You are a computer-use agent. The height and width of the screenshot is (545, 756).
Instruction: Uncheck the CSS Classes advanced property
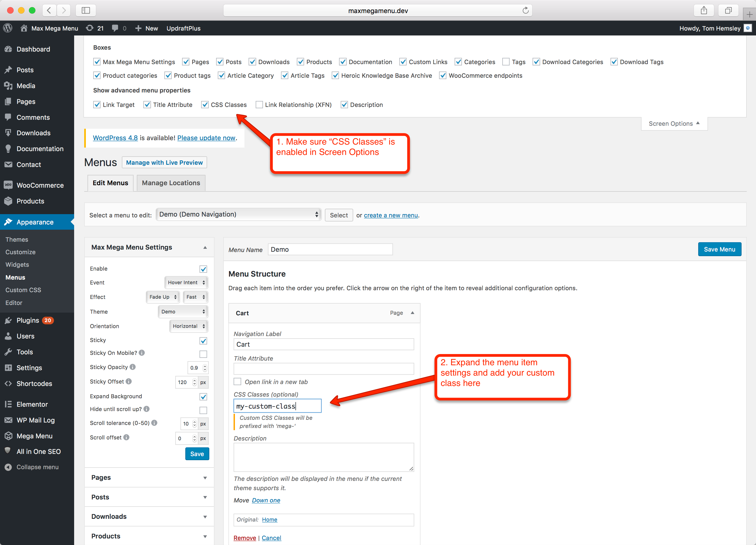pos(205,105)
